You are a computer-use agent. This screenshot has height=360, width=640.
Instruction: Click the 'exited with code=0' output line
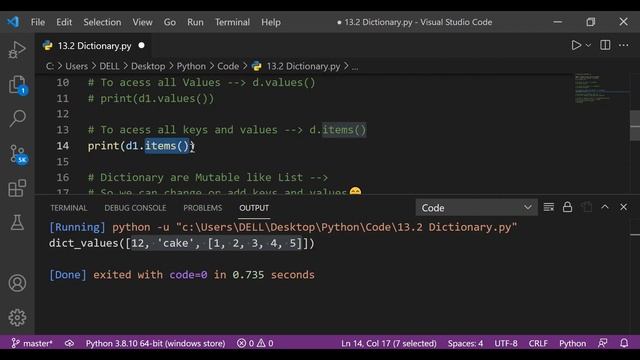point(182,275)
